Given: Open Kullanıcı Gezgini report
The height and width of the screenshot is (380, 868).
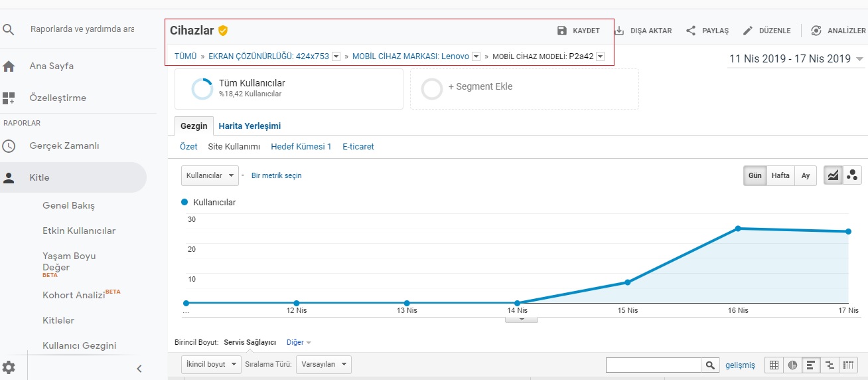Looking at the screenshot, I should [80, 345].
